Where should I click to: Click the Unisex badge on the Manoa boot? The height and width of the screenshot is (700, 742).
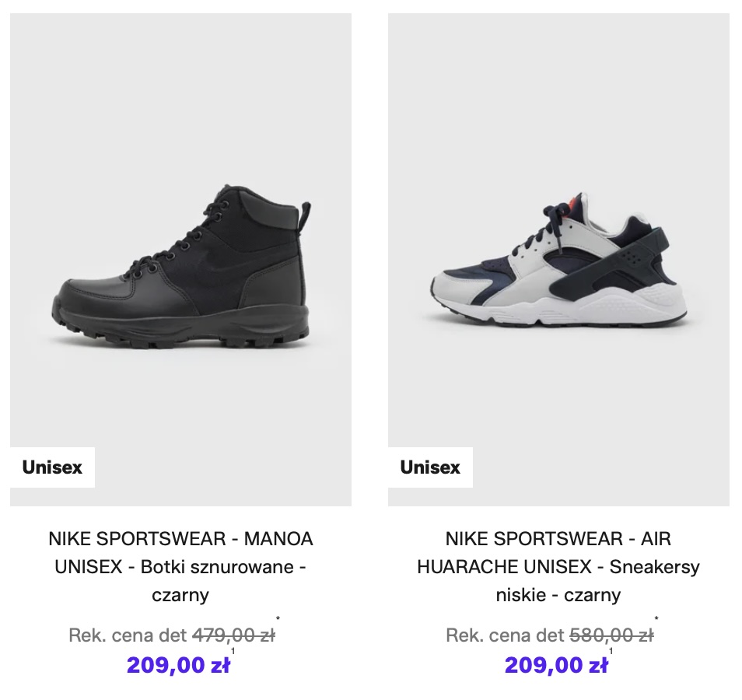pyautogui.click(x=52, y=467)
